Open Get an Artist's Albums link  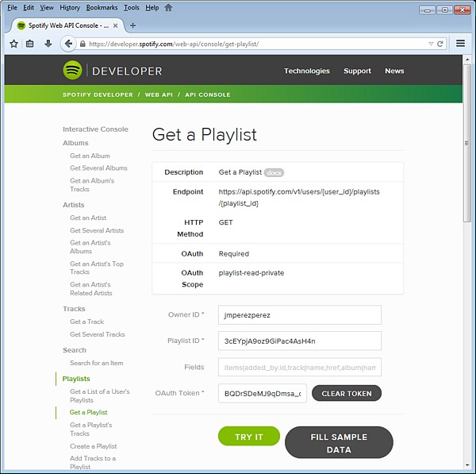pos(90,247)
